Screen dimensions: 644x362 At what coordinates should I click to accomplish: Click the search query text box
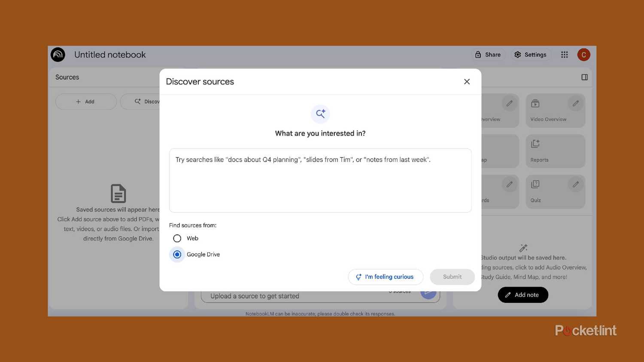[x=320, y=181]
